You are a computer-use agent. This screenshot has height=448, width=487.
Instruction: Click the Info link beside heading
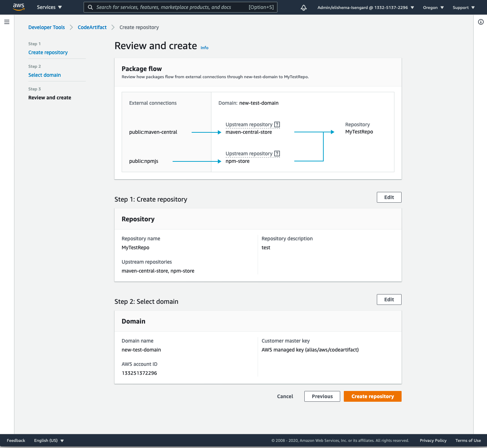[x=205, y=48]
